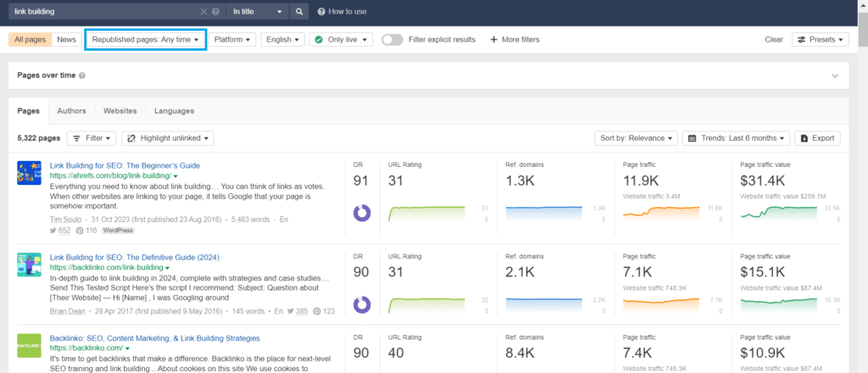Click the ahrefs.com/blog/link-building URL

pos(110,176)
